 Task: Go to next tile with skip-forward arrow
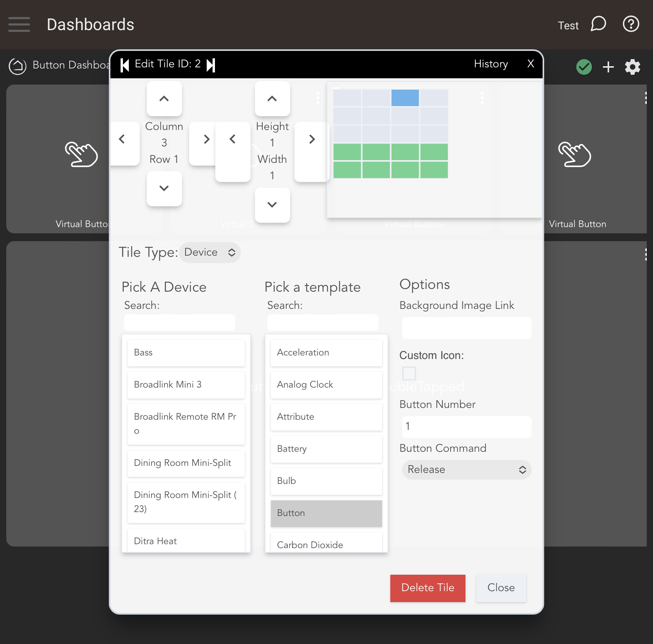point(211,64)
